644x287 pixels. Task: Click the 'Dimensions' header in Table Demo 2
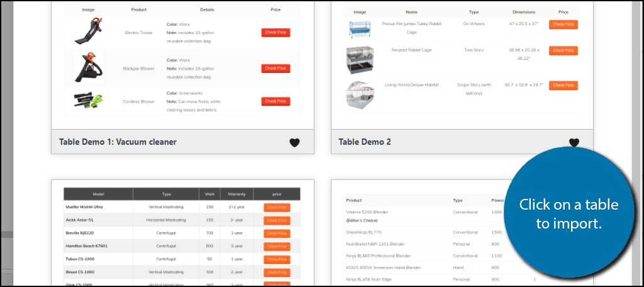pos(524,12)
